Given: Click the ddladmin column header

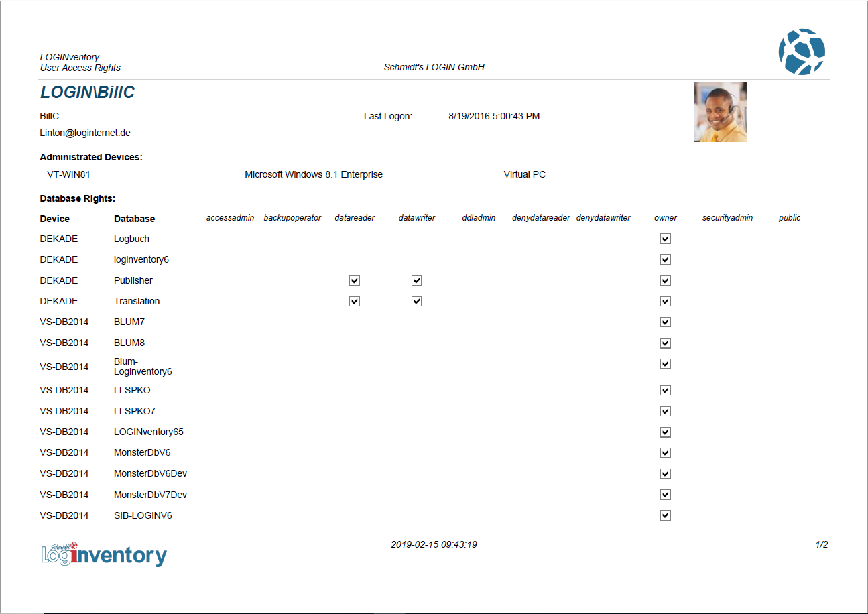Looking at the screenshot, I should click(x=479, y=218).
